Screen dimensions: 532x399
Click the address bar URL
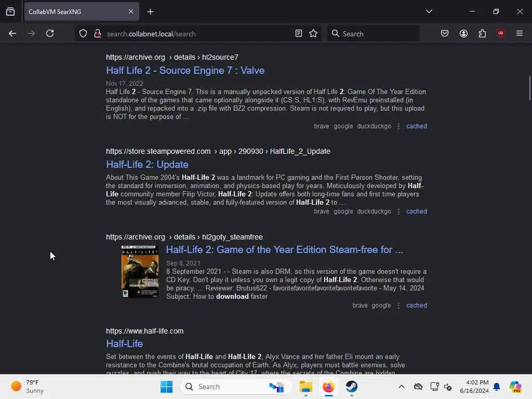point(151,34)
